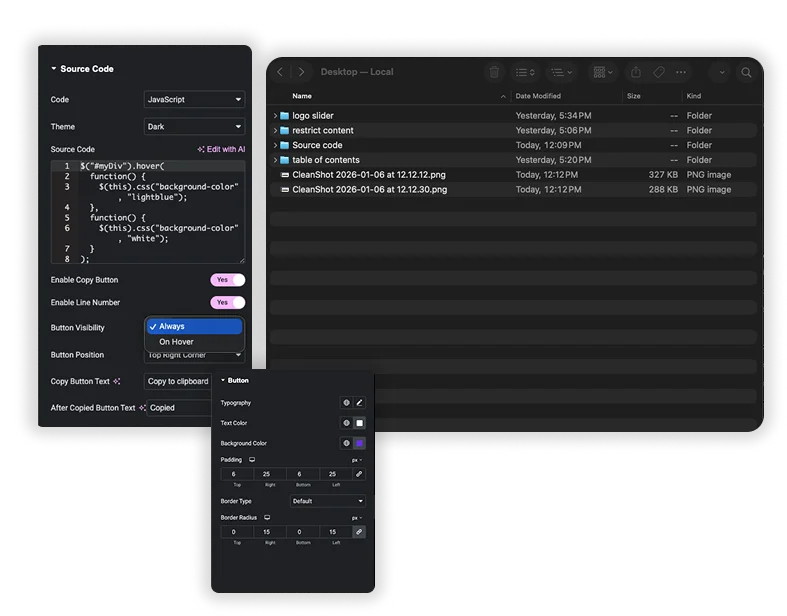Open the grid arrangement menu in Finder
Viewport: 787px width, 616px height.
pyautogui.click(x=603, y=72)
